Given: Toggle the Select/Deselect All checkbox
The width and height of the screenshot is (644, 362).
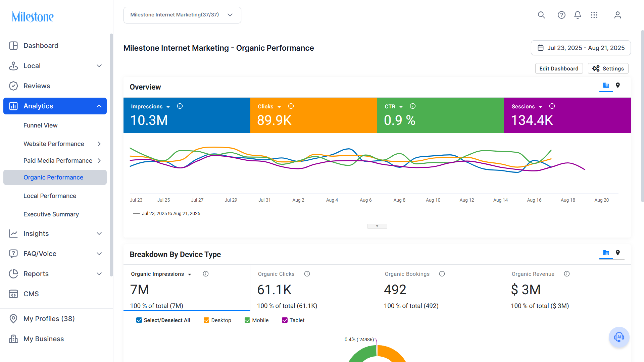Looking at the screenshot, I should (x=139, y=320).
